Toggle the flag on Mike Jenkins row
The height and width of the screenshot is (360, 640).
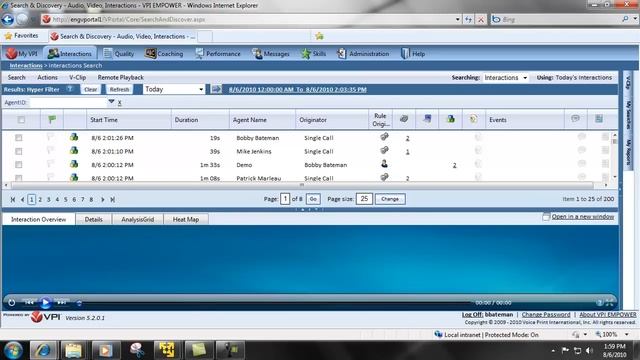[x=50, y=151]
